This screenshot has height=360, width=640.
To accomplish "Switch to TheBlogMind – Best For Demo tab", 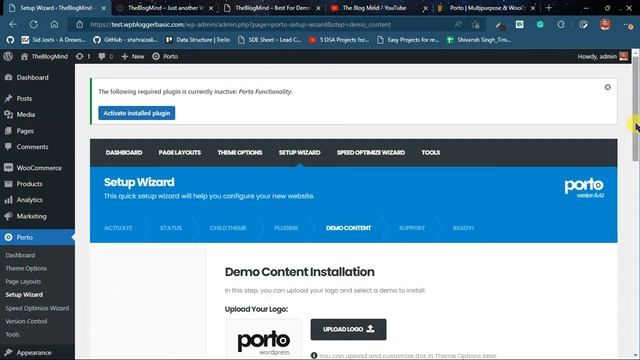I will point(273,8).
